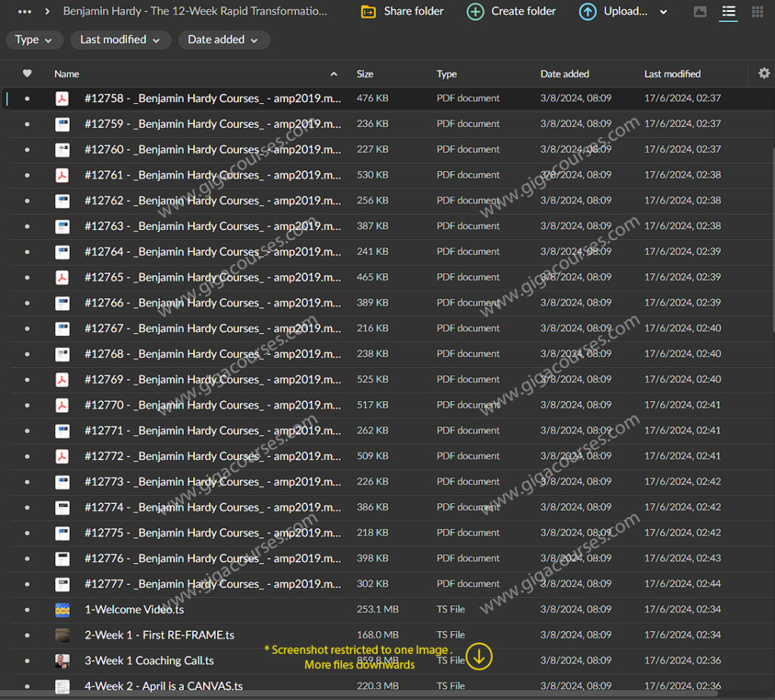This screenshot has width=775, height=700.
Task: Switch to list view layout
Action: coord(728,11)
